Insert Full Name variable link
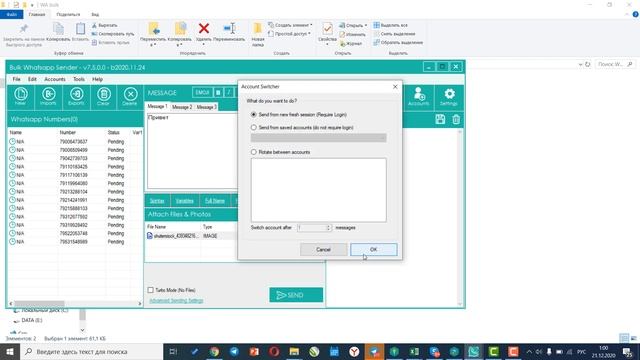Image resolution: width=640 pixels, height=360 pixels. coord(215,201)
